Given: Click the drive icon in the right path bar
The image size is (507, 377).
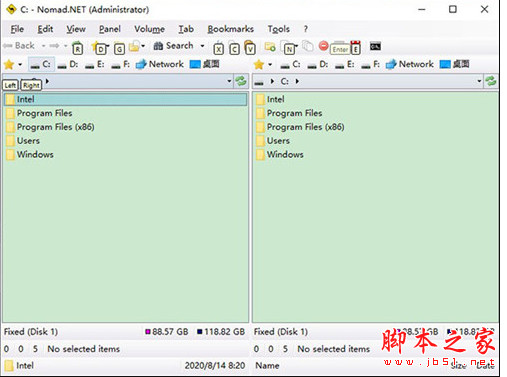Looking at the screenshot, I should 259,82.
